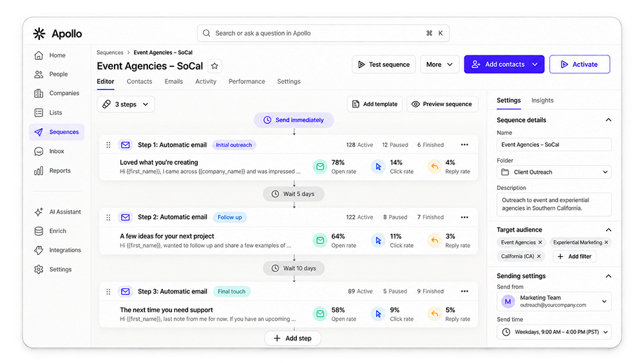Click the Apollo search field

click(323, 33)
